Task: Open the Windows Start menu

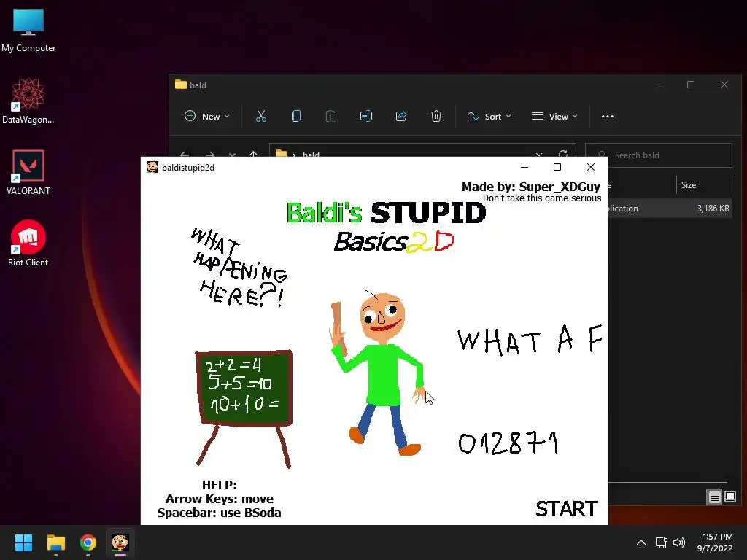Action: click(23, 542)
